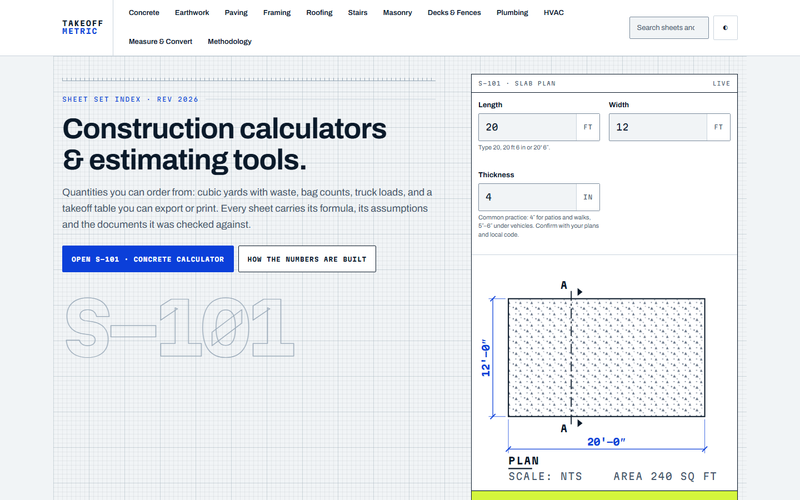Open the Takeoff Metric logo home link
Image resolution: width=800 pixels, height=500 pixels.
pyautogui.click(x=83, y=28)
